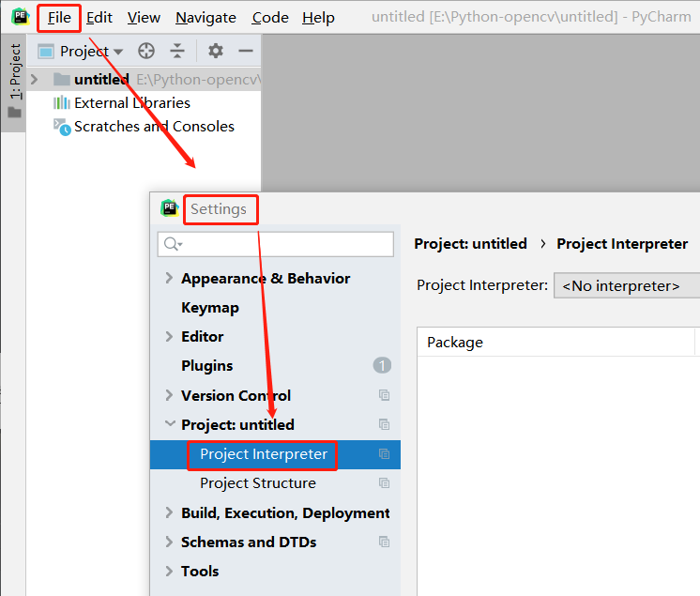The image size is (700, 596).
Task: Open the Project Interpreter combo box
Action: tap(626, 285)
